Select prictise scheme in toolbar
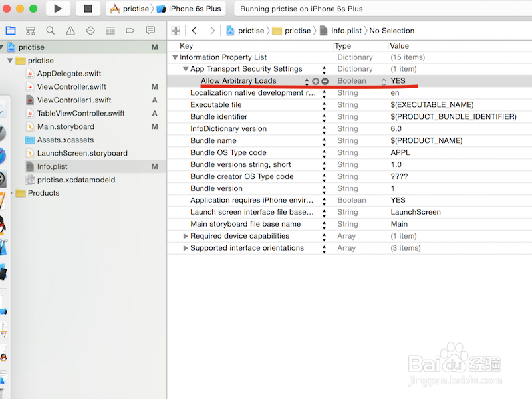Viewport: 532px width, 399px height. click(x=130, y=9)
